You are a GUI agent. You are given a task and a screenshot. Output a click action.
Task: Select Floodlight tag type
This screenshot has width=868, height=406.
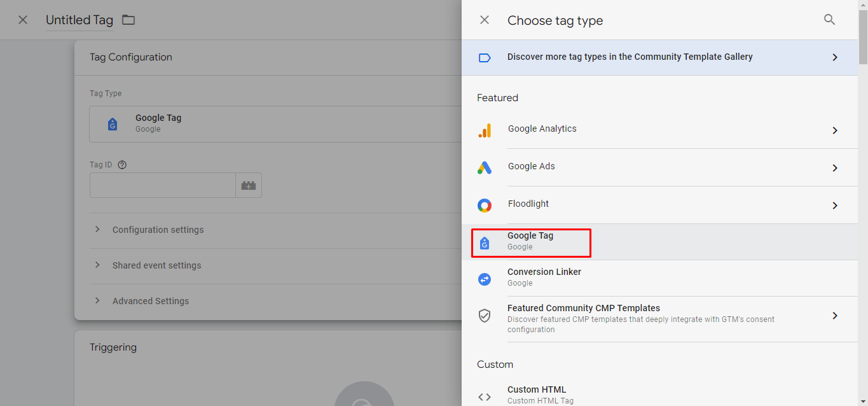tap(659, 205)
